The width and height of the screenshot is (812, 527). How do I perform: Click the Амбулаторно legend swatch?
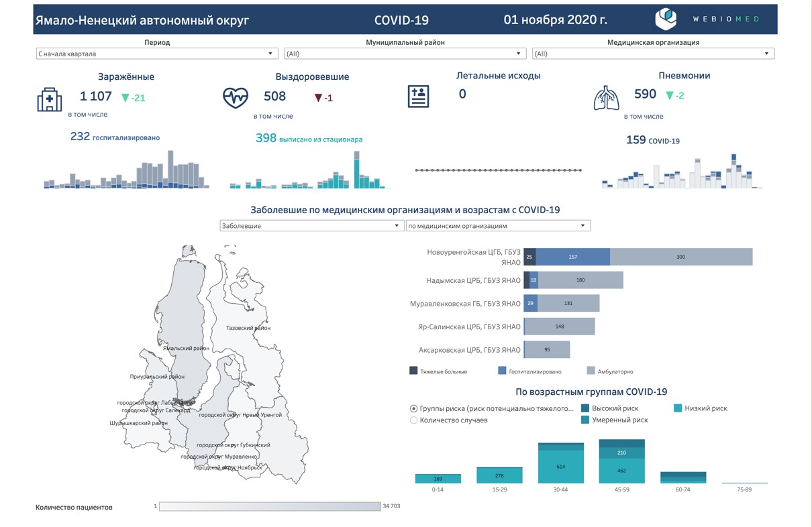[591, 371]
